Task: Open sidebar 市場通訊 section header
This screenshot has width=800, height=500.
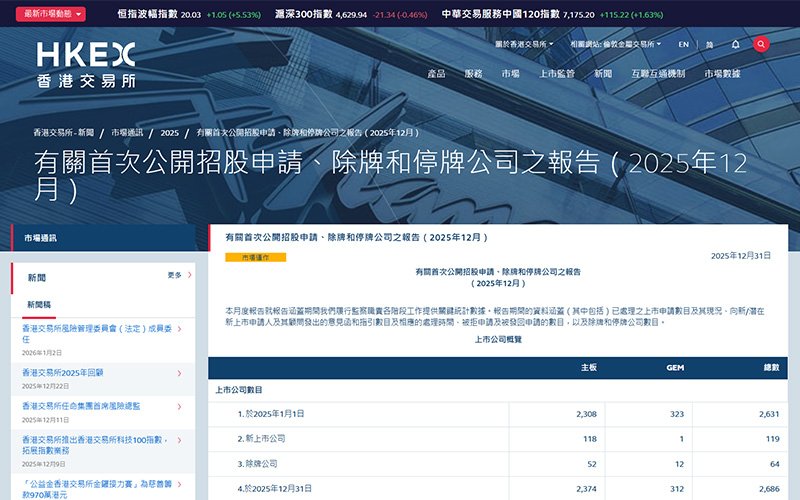Action: [103, 238]
